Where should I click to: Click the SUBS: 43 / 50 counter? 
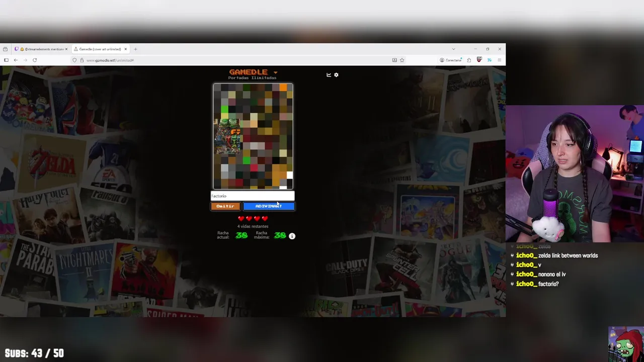34,353
